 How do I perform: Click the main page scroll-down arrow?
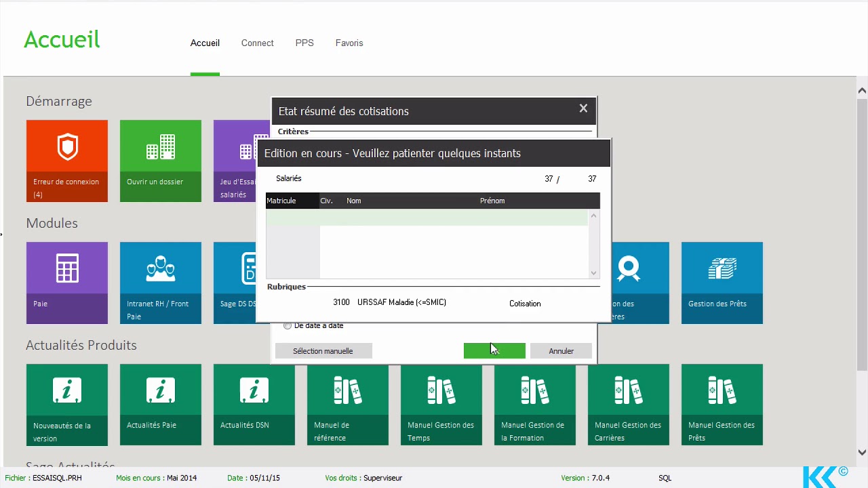click(862, 452)
